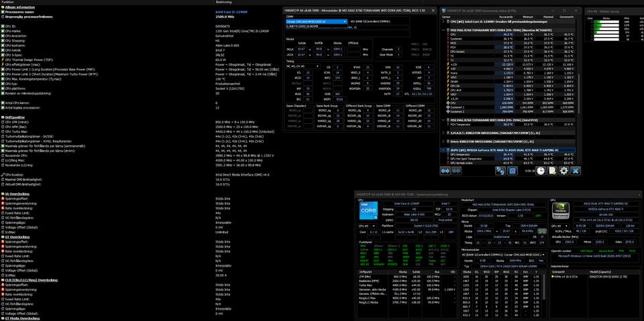
Task: Click the tREFI value field 8316
Action: tap(339, 99)
